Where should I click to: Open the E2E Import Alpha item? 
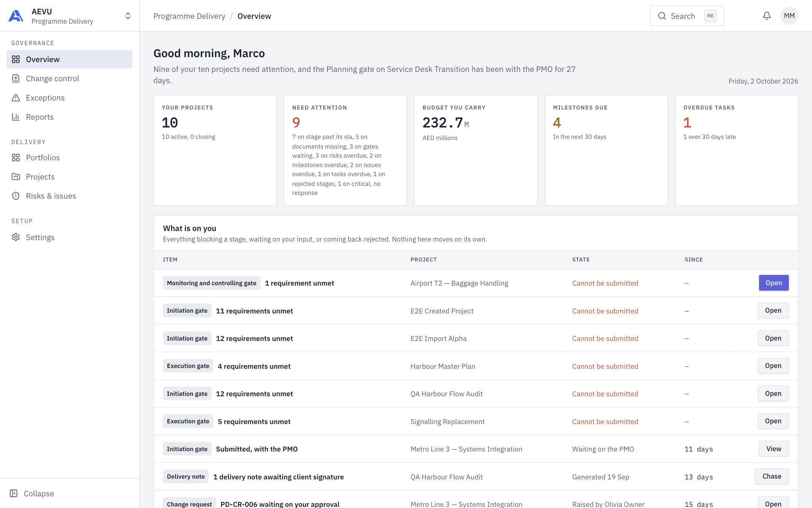point(773,338)
